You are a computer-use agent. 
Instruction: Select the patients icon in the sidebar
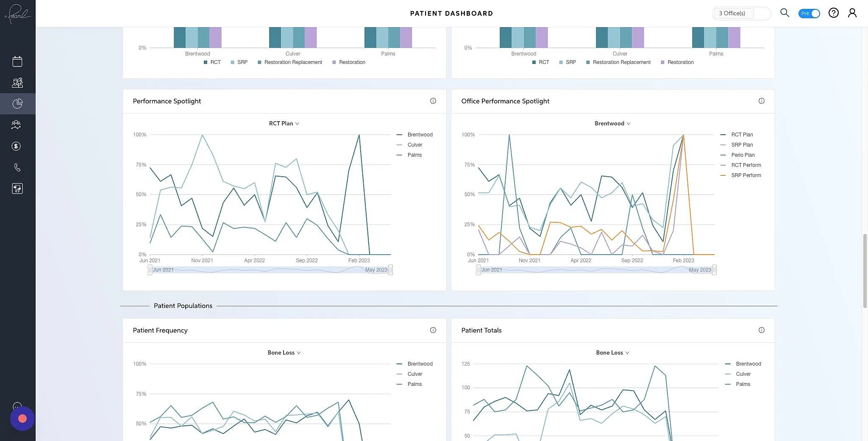coord(17,82)
